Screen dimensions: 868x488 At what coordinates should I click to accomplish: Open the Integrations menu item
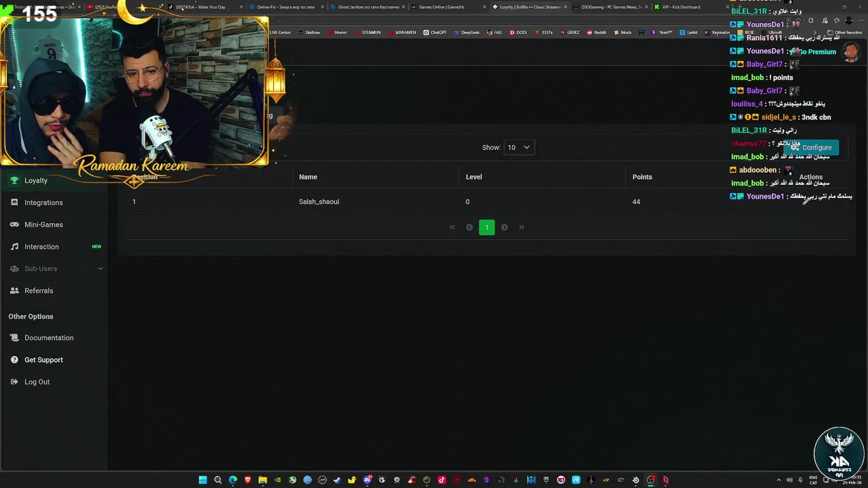coord(54,202)
